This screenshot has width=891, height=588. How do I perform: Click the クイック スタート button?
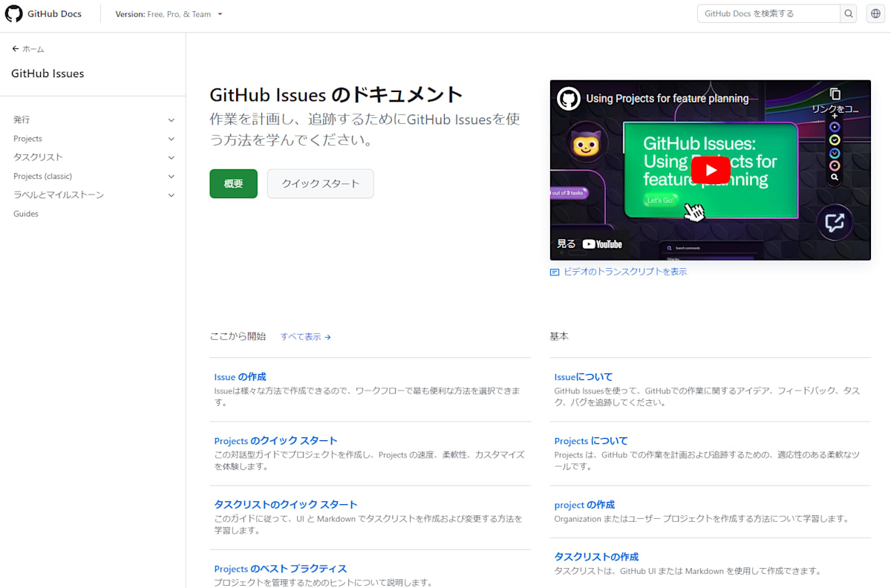[320, 183]
